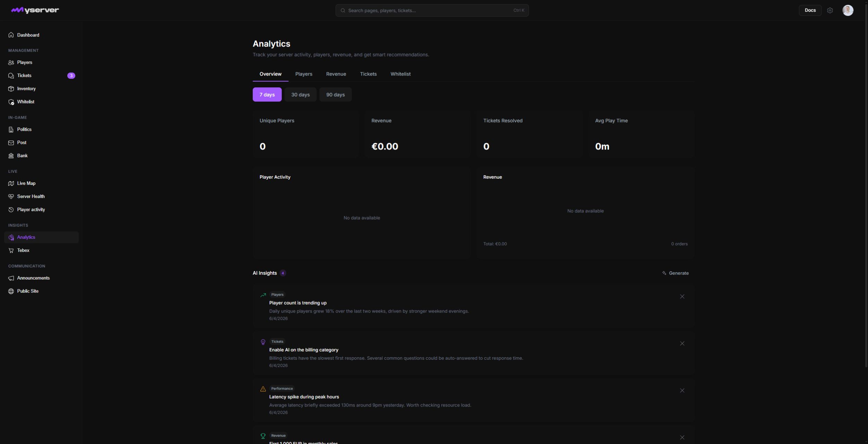
Task: Switch to the Overview tab
Action: point(270,74)
